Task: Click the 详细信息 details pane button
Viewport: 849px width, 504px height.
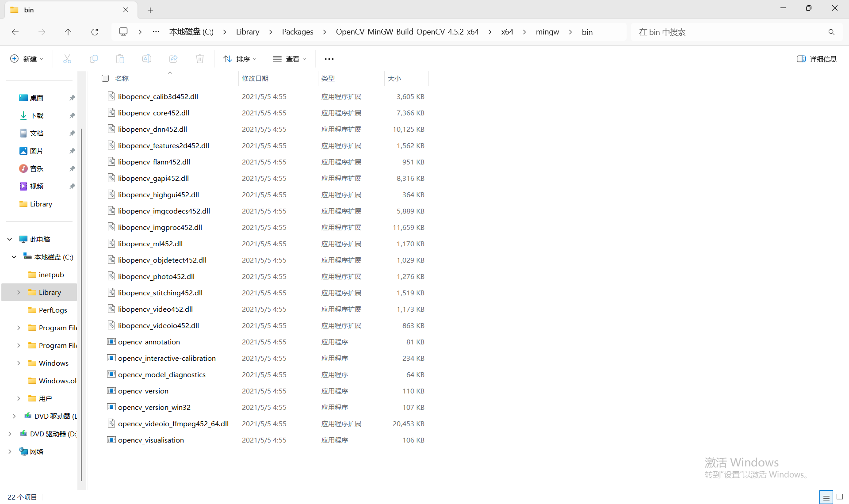Action: [817, 59]
